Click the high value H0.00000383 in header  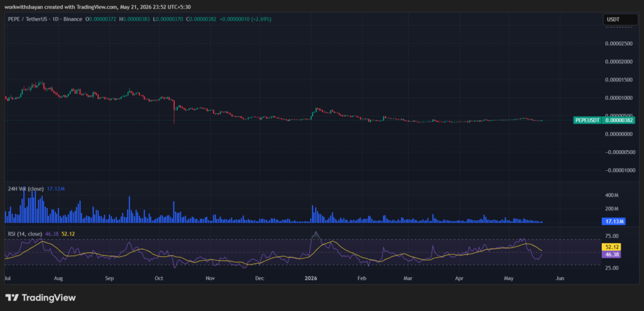[133, 19]
